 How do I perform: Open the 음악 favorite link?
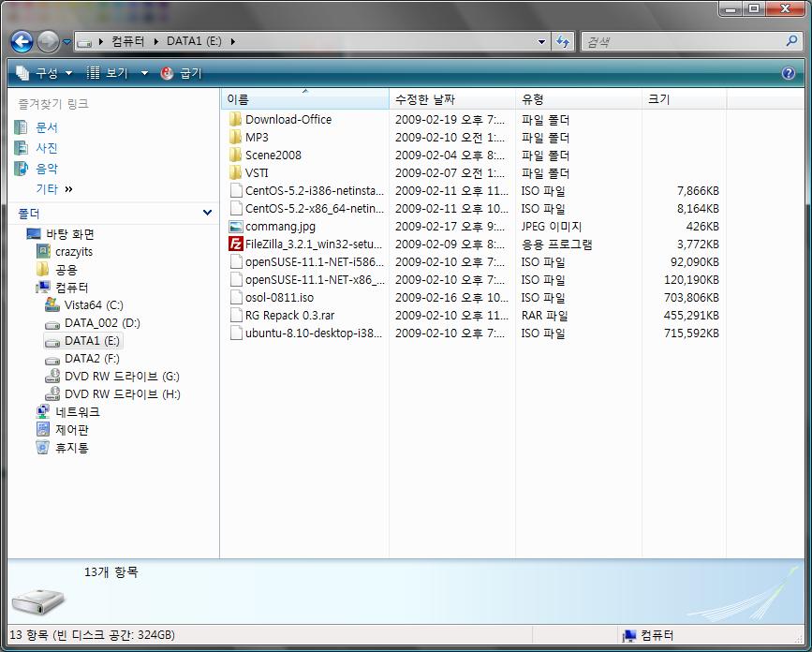pyautogui.click(x=47, y=169)
